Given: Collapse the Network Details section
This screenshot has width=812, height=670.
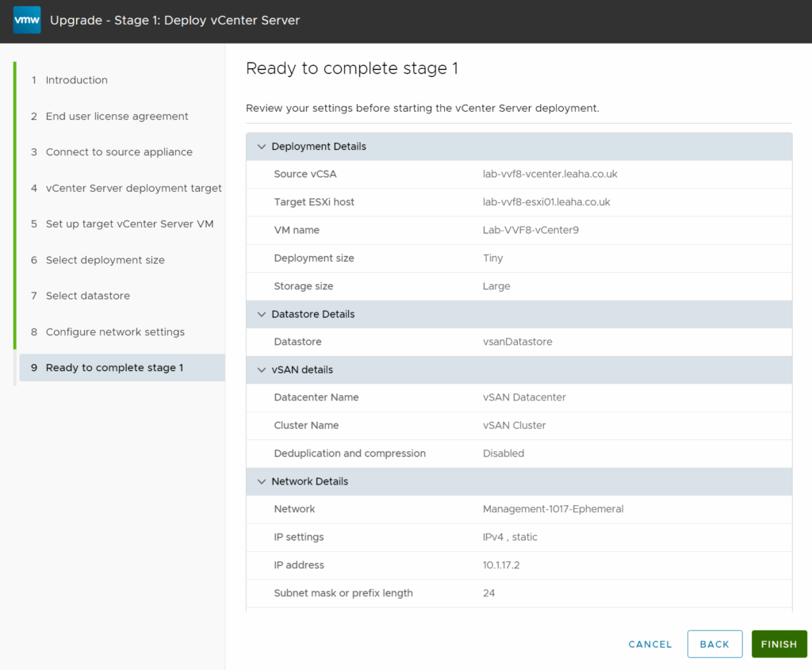Looking at the screenshot, I should [x=262, y=481].
